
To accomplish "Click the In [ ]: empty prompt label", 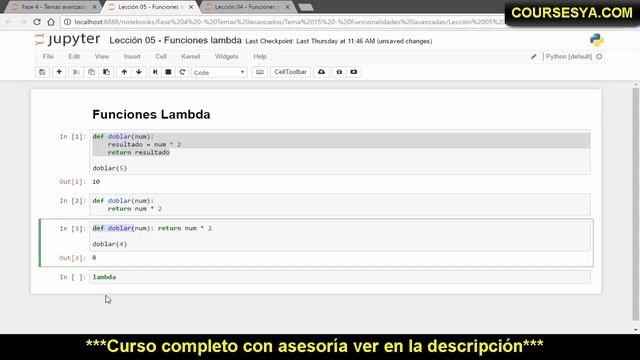I will (x=73, y=277).
